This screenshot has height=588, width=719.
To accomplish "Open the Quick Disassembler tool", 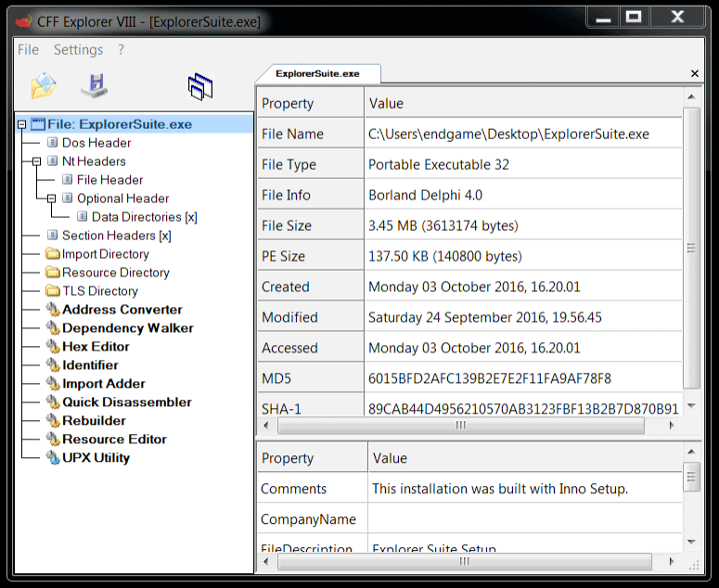I will (x=126, y=403).
